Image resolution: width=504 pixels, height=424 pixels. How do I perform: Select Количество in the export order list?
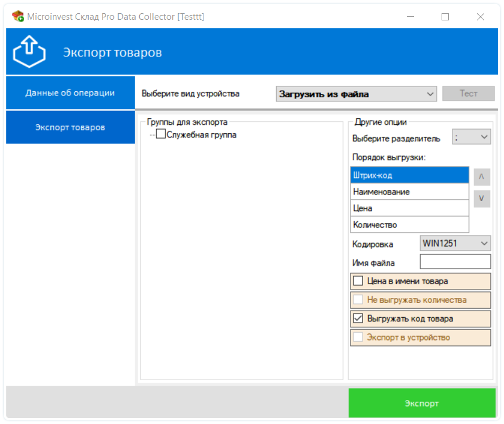409,224
